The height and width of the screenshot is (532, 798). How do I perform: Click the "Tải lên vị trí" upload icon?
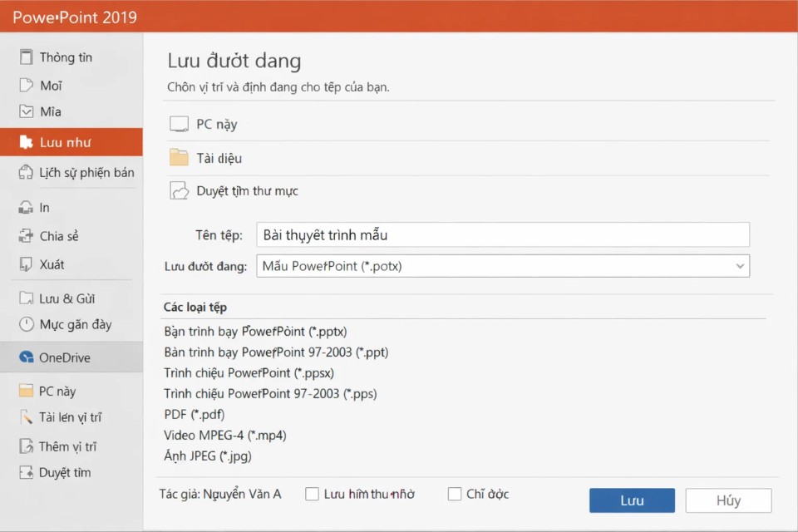coord(26,416)
